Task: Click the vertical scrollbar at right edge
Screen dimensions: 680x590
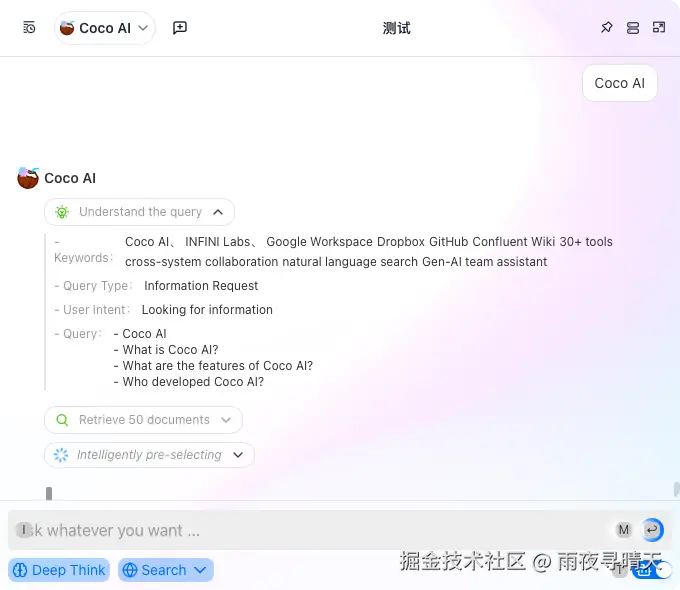Action: click(677, 489)
